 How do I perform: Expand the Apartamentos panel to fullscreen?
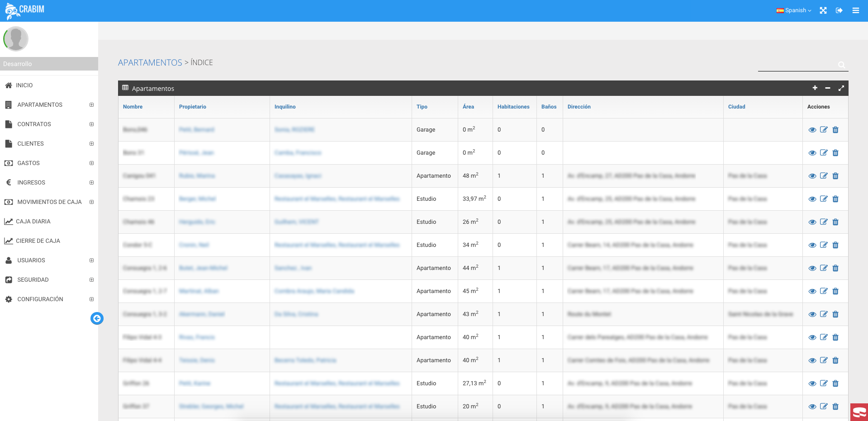click(841, 88)
